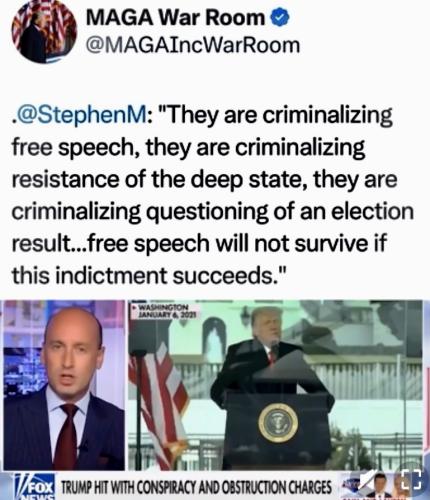Open the MAGA War Room account name
The image size is (430, 500).
click(x=175, y=18)
